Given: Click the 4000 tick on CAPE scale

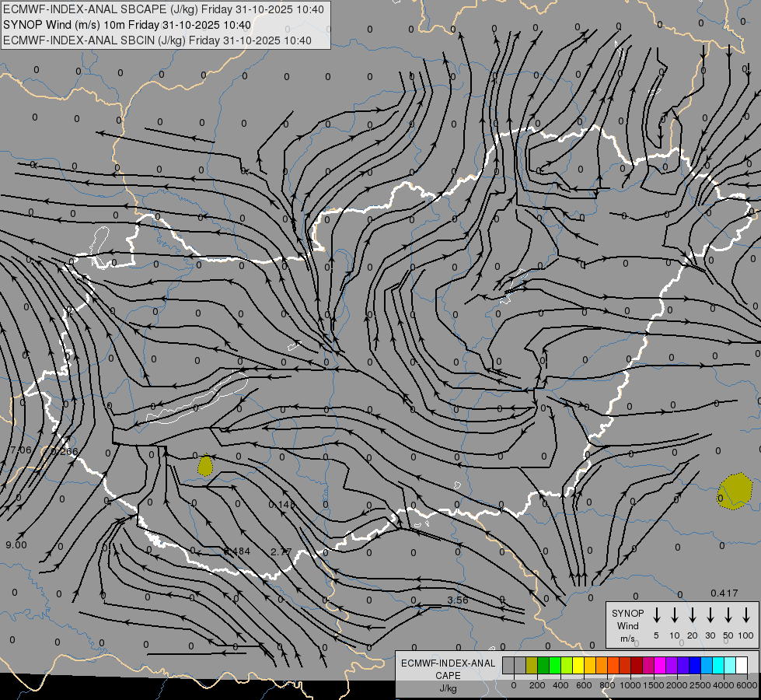Looking at the screenshot, I should [x=723, y=685].
